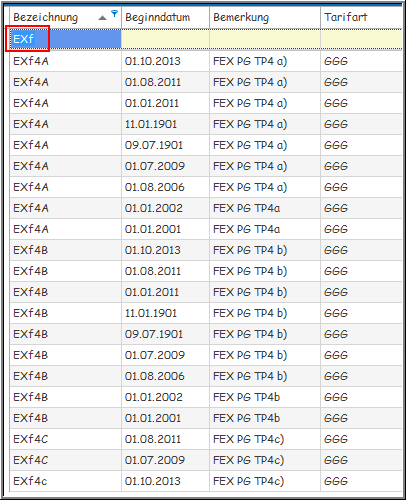Click the EXf4B row dated 09.07.1901

click(206, 334)
